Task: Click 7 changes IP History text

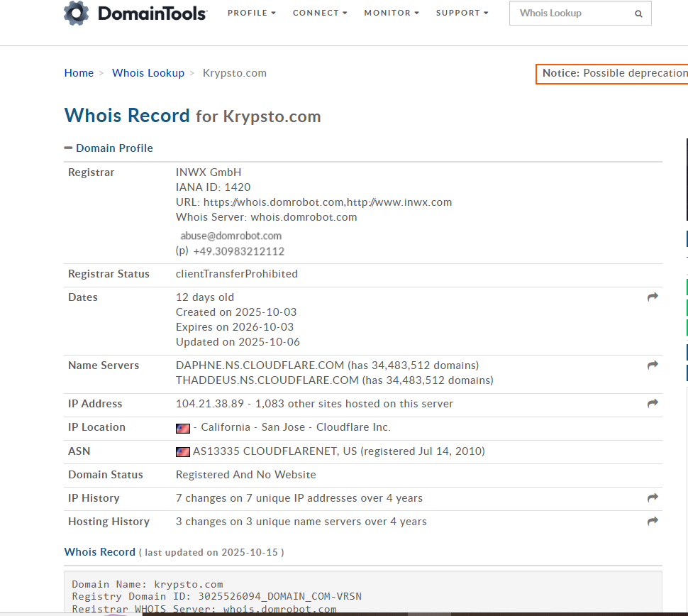Action: pyautogui.click(x=299, y=498)
